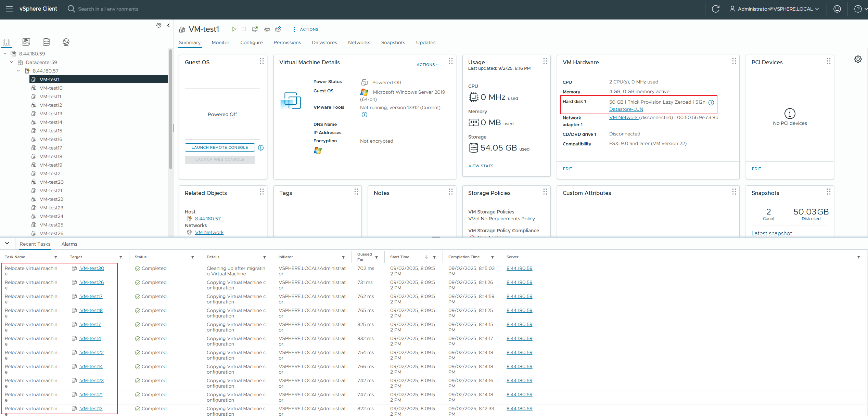Click PCI Devices card drag handle
The width and height of the screenshot is (868, 416).
click(x=829, y=61)
